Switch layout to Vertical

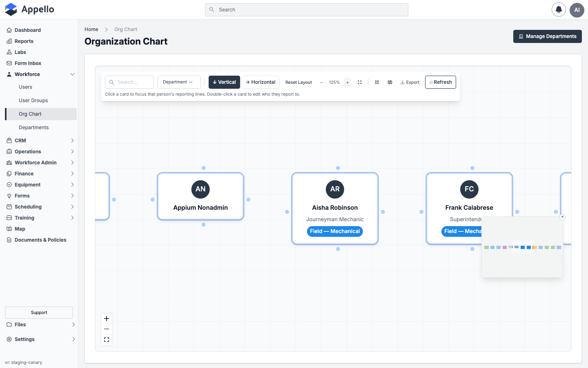(x=224, y=82)
